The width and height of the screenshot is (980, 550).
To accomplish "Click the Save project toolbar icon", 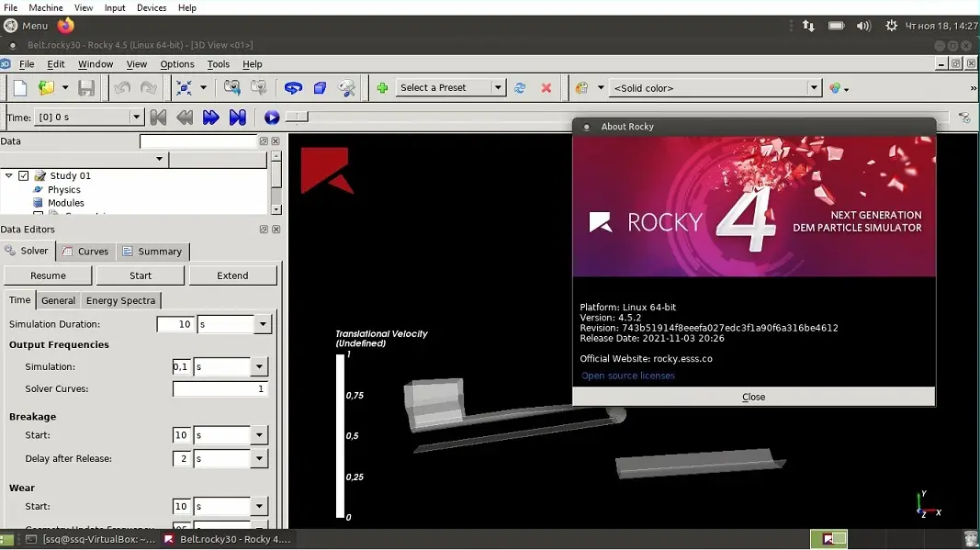I will coord(86,88).
